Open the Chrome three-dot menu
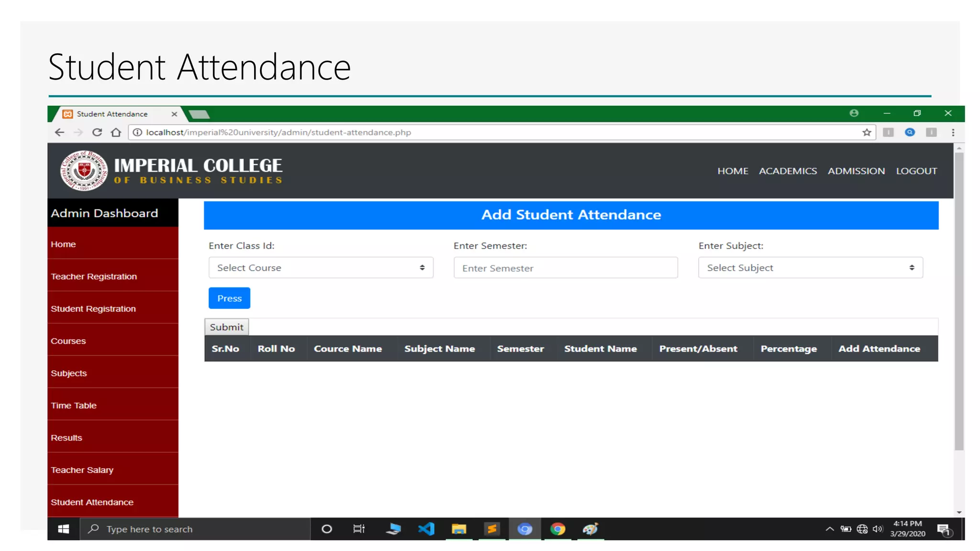 (x=953, y=132)
